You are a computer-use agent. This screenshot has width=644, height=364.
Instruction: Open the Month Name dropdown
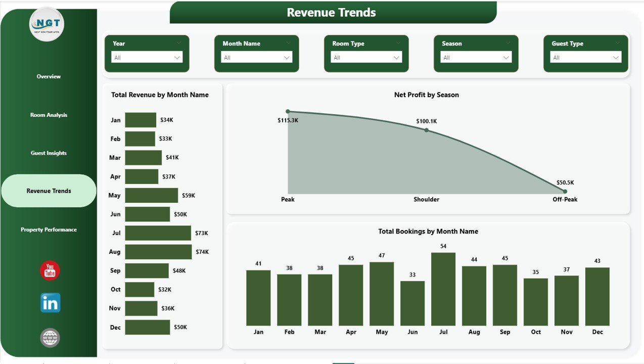256,58
